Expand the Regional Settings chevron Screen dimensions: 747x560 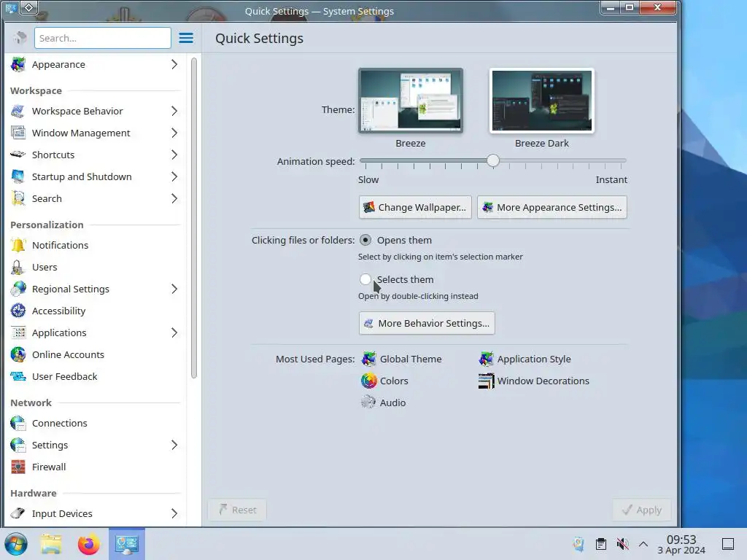click(174, 289)
